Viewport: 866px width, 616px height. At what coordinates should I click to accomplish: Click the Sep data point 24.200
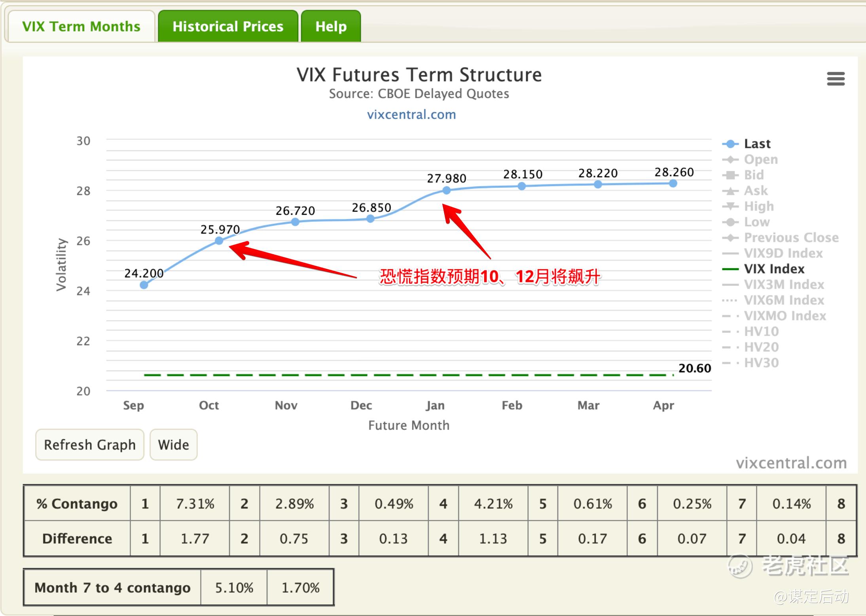coord(144,285)
